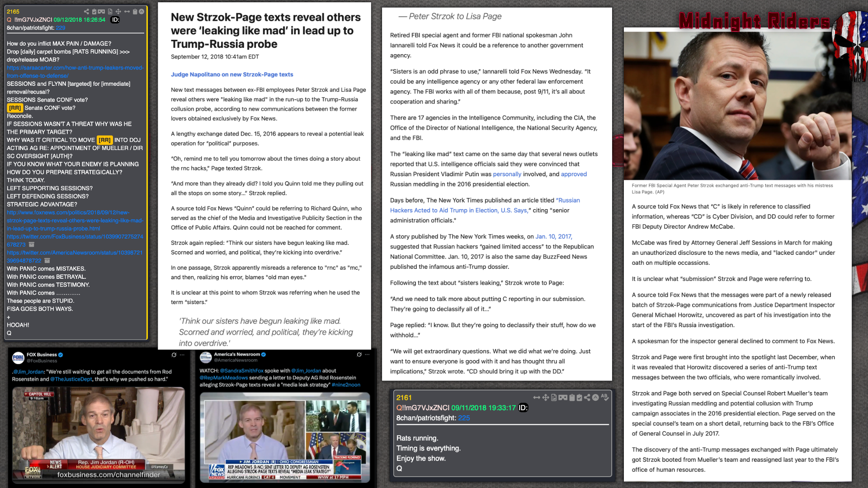Click the 'Jan. 10, 2017' link
Viewport: 868px width, 488px height.
(554, 236)
